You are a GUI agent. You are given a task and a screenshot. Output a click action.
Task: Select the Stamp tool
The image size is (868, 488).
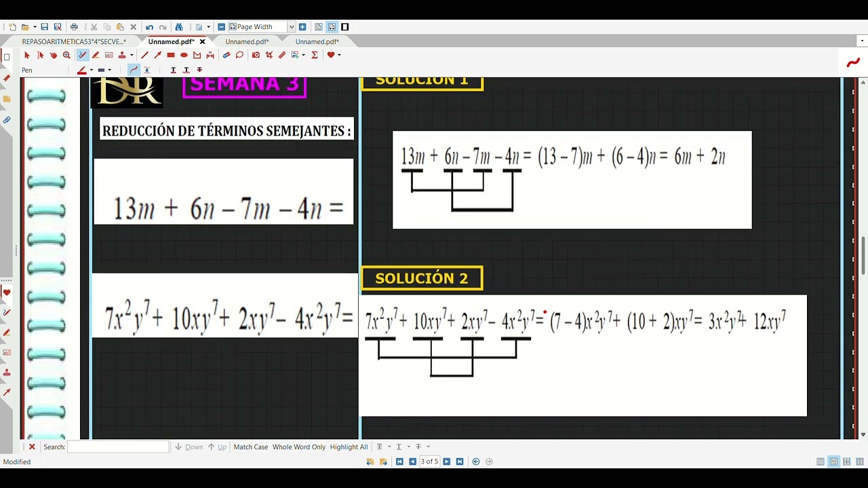coord(122,56)
